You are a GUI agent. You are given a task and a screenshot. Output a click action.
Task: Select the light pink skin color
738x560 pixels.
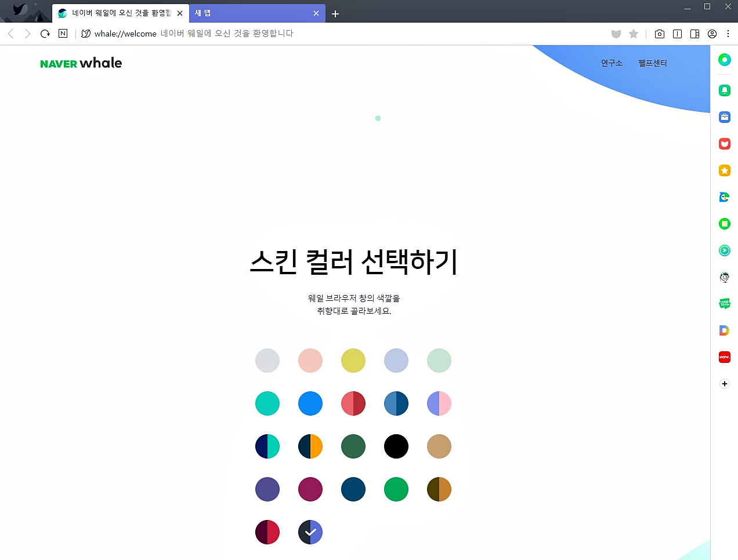(x=310, y=361)
